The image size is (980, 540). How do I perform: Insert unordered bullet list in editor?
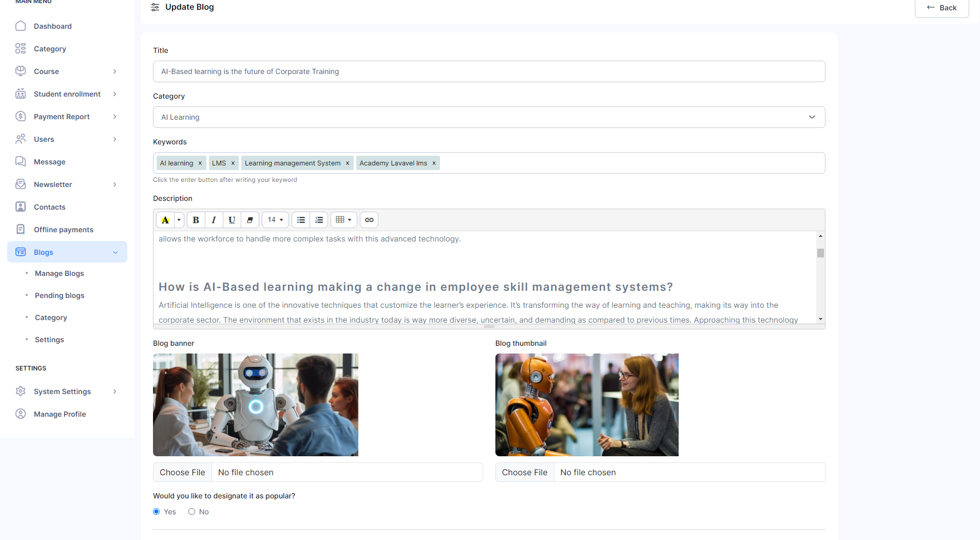[301, 220]
